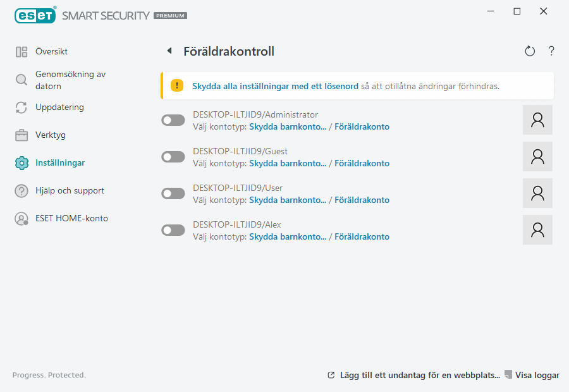This screenshot has width=569, height=392.
Task: Click the Guest account avatar icon
Action: [x=537, y=157]
